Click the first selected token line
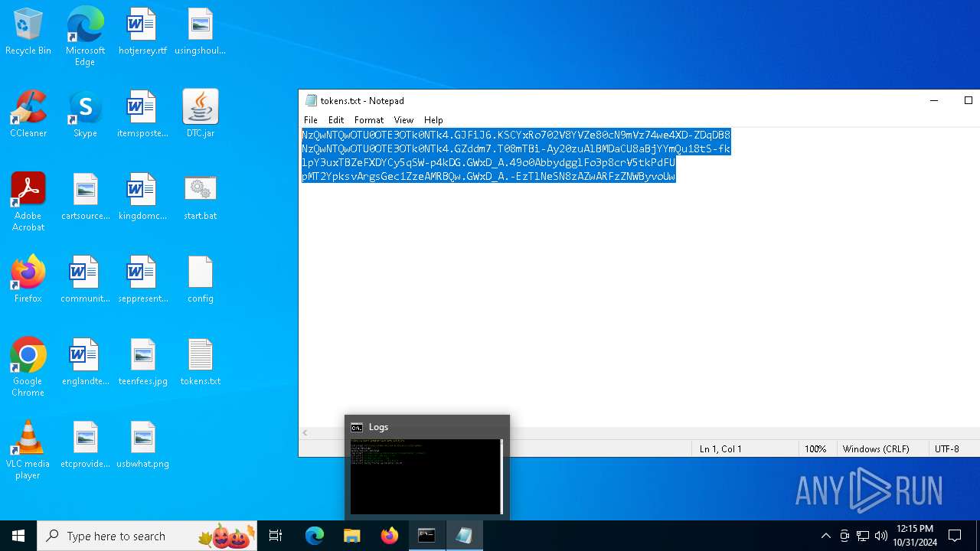Screen dimensions: 980x551 click(516, 135)
